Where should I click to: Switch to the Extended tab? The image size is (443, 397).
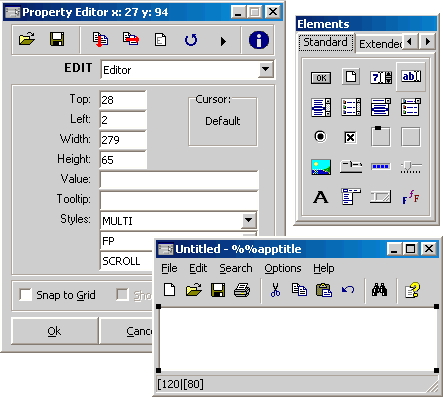[380, 44]
